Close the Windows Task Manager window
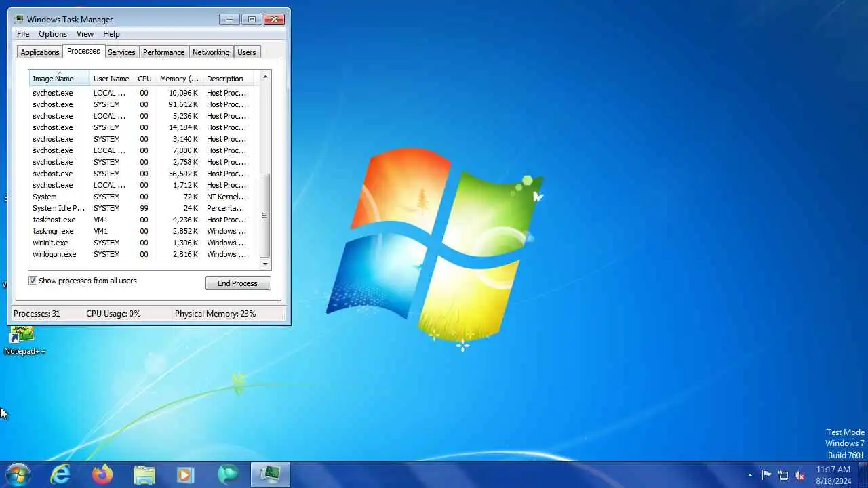 274,20
